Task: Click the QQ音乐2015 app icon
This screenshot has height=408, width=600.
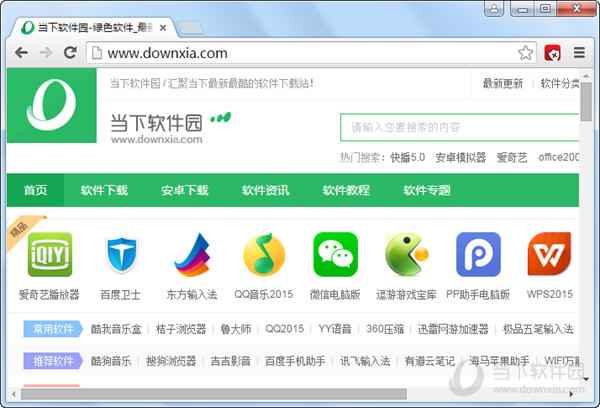Action: [x=264, y=254]
